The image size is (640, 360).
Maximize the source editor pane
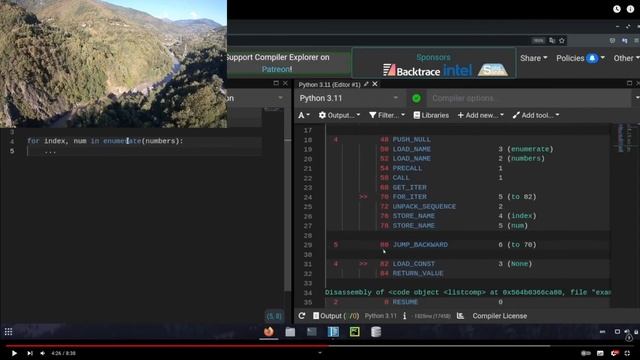276,83
